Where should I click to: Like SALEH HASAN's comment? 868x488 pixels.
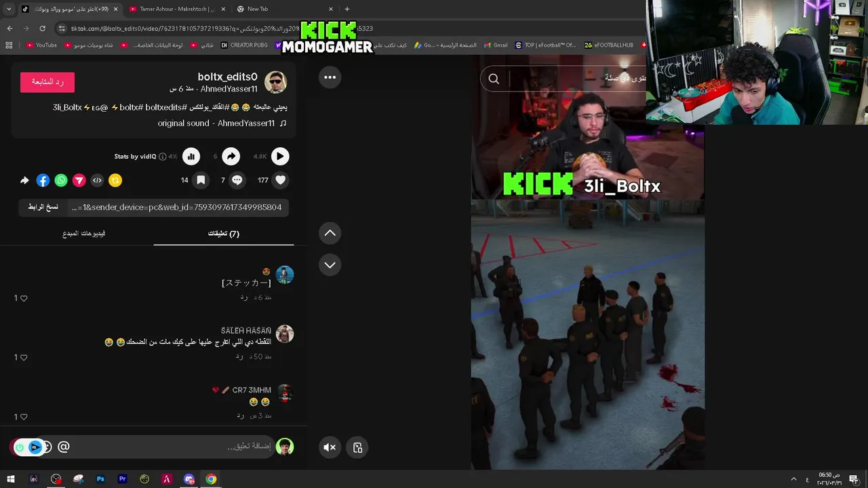coord(24,357)
